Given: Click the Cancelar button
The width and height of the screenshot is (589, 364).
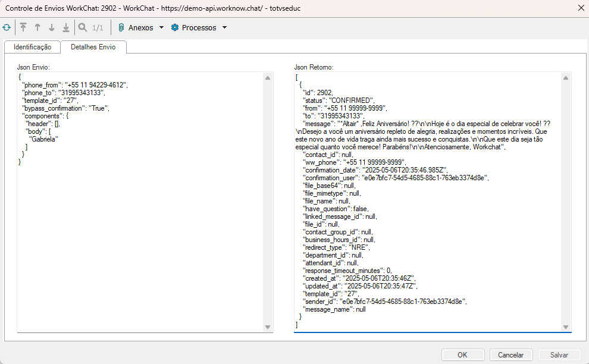Looking at the screenshot, I should click(x=510, y=354).
